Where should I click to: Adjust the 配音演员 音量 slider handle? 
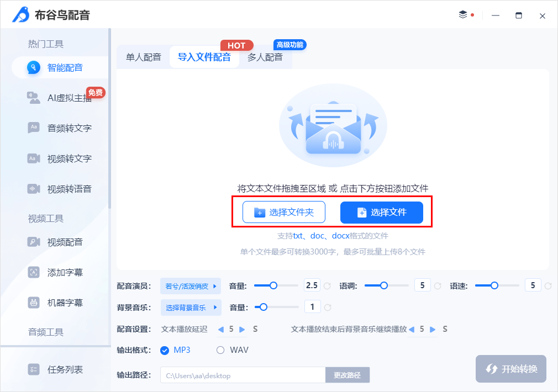pos(273,285)
